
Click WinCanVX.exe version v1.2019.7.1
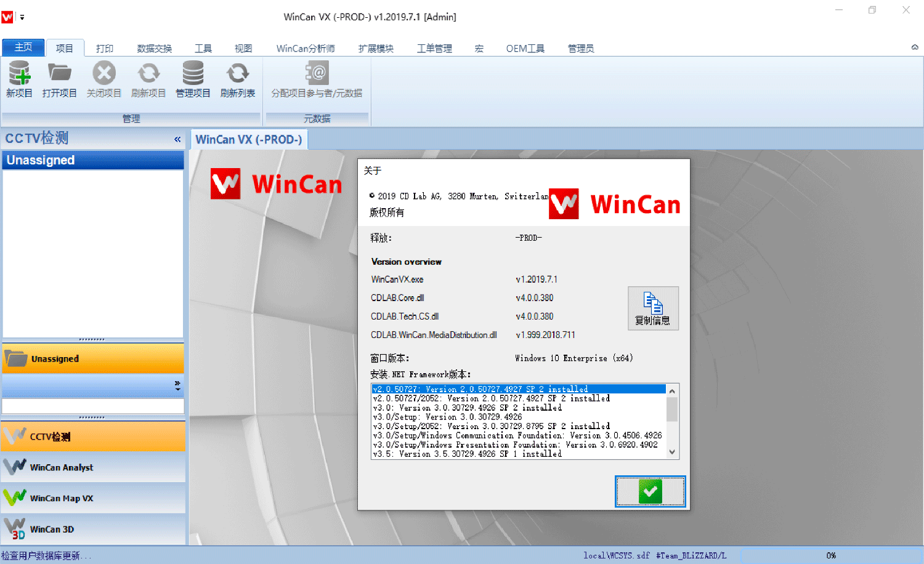[537, 280]
